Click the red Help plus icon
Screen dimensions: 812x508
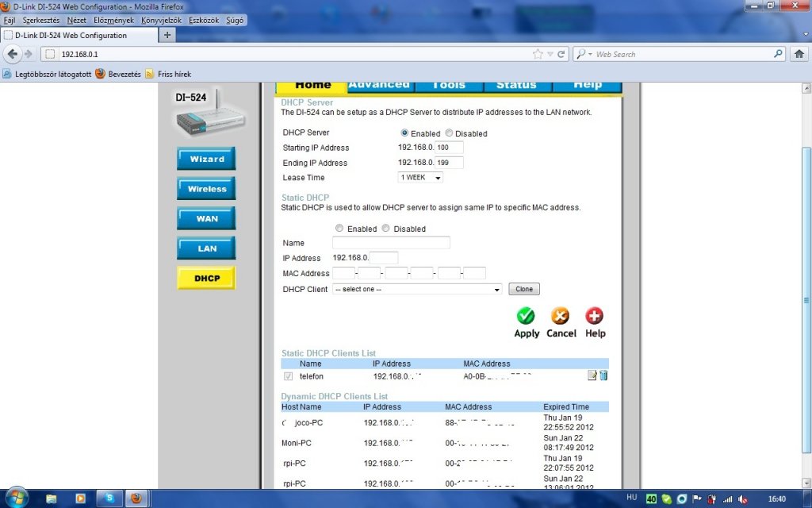tap(594, 316)
